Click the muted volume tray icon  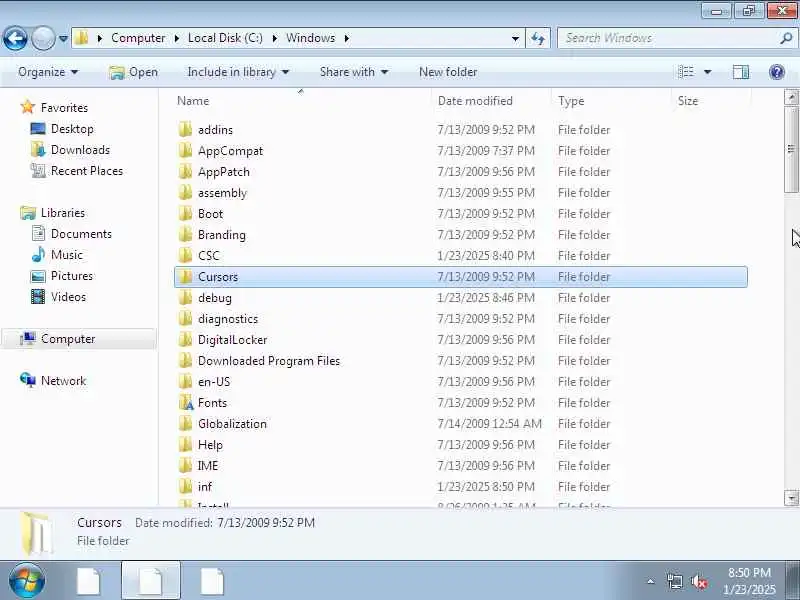coord(698,581)
